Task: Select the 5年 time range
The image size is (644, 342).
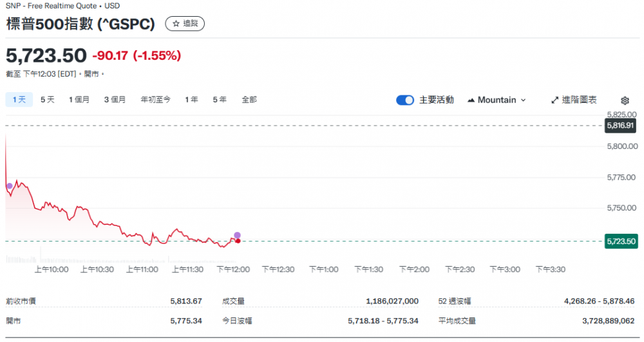Action: (220, 100)
